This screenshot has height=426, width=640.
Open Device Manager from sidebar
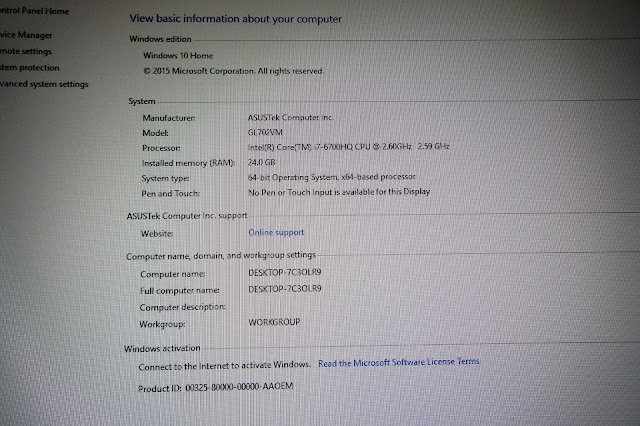tap(26, 35)
